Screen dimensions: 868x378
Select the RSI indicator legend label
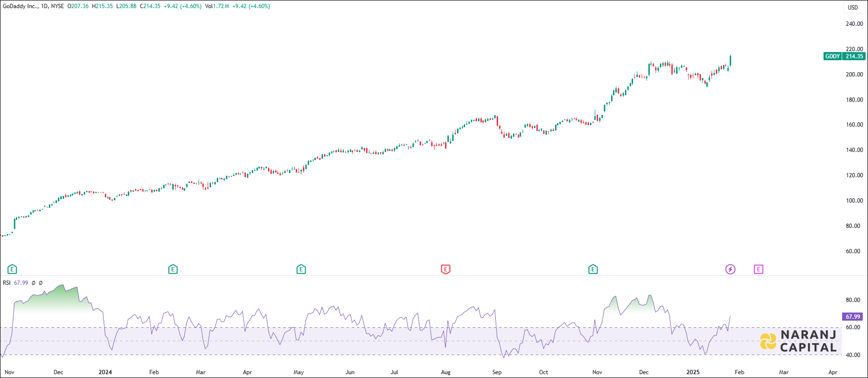[x=7, y=283]
